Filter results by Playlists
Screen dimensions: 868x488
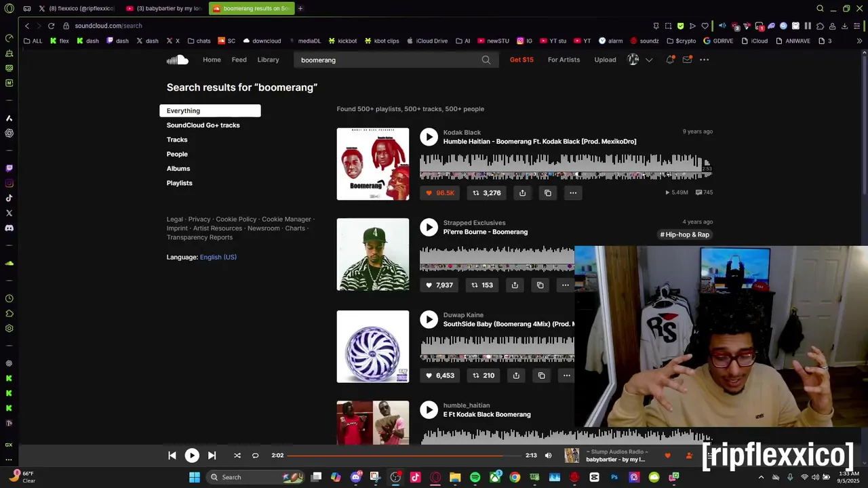180,183
